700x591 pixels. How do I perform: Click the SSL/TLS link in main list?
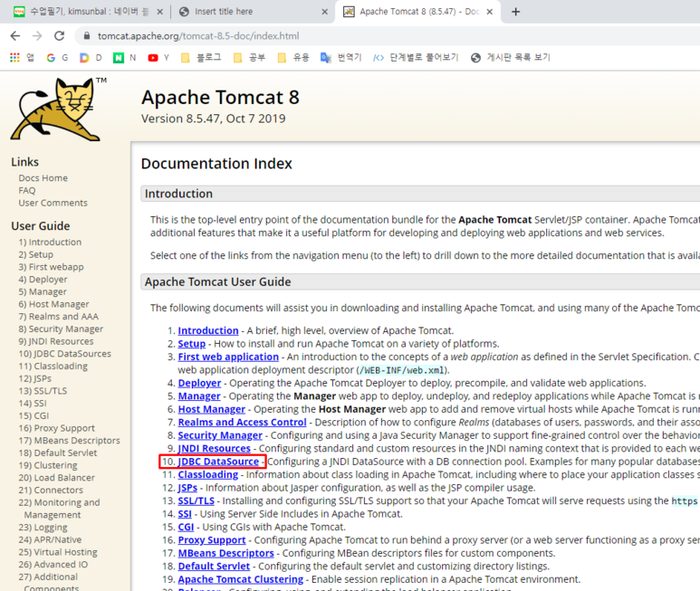[x=196, y=500]
